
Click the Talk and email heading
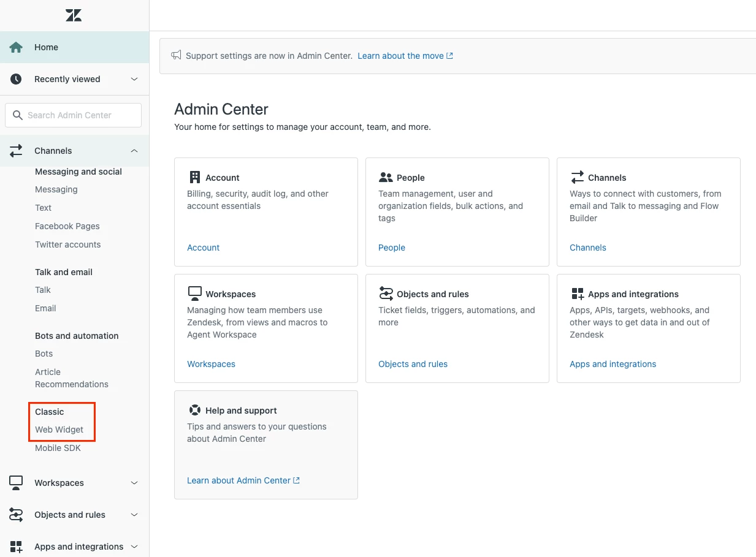64,272
